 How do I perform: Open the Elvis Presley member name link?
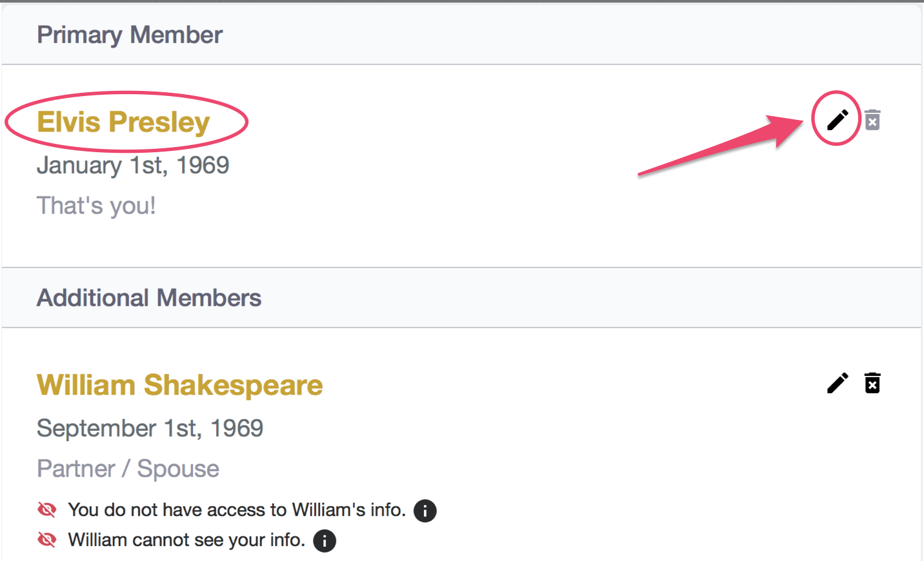[123, 122]
